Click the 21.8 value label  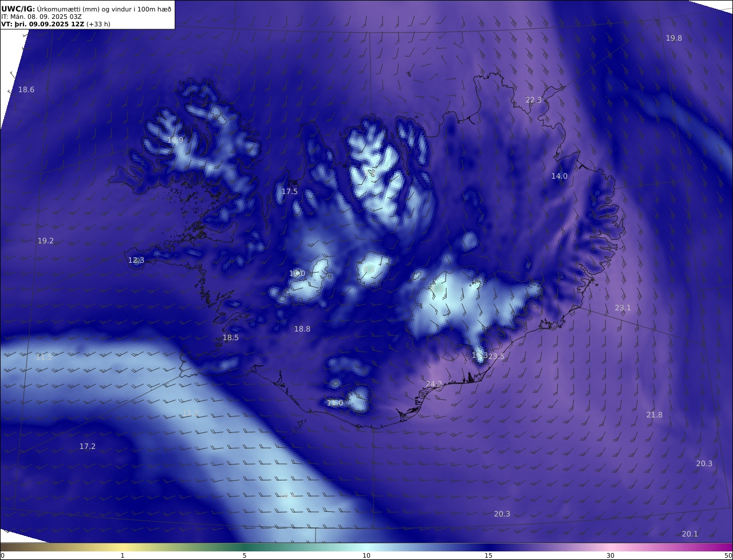(x=654, y=415)
